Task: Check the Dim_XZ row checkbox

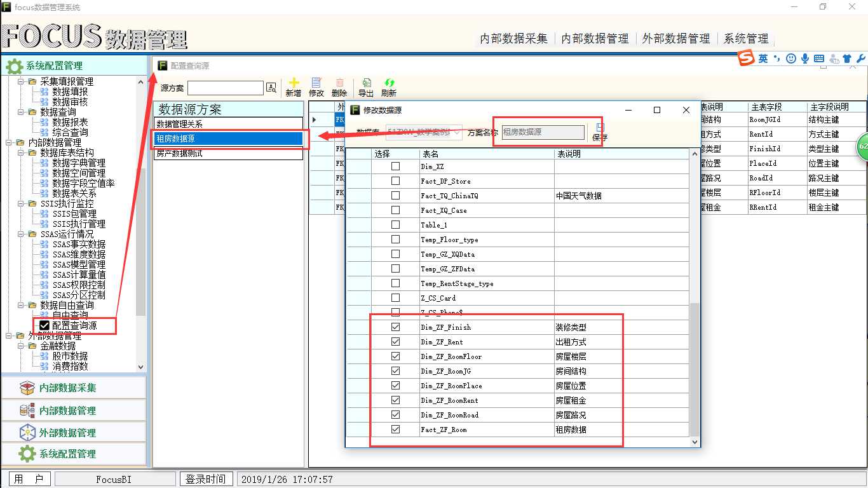Action: click(x=395, y=166)
